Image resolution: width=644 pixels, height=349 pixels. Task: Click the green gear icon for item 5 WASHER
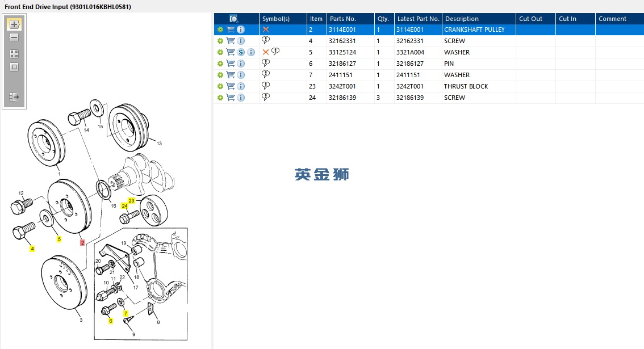(x=220, y=52)
